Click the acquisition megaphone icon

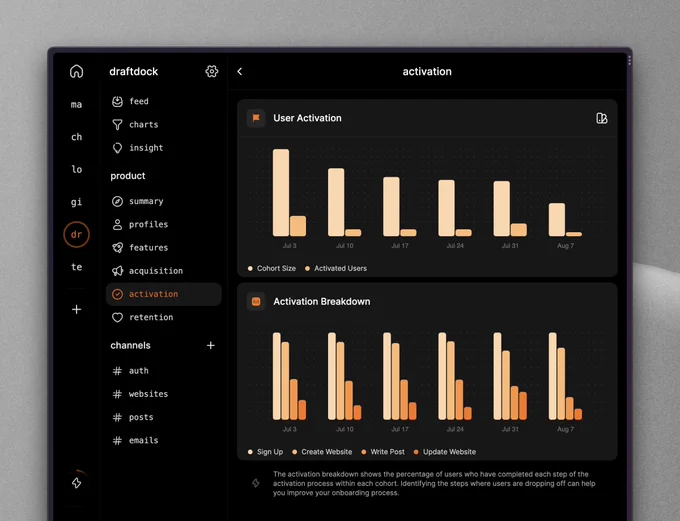coord(117,271)
